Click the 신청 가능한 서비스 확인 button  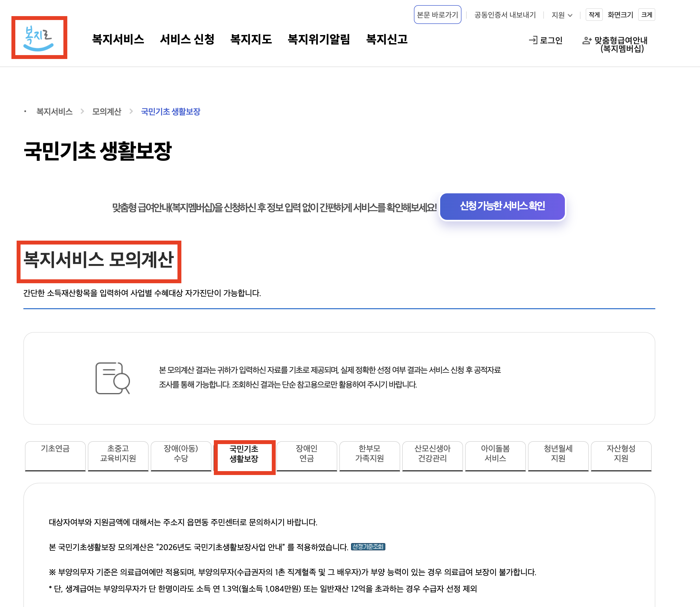[502, 206]
